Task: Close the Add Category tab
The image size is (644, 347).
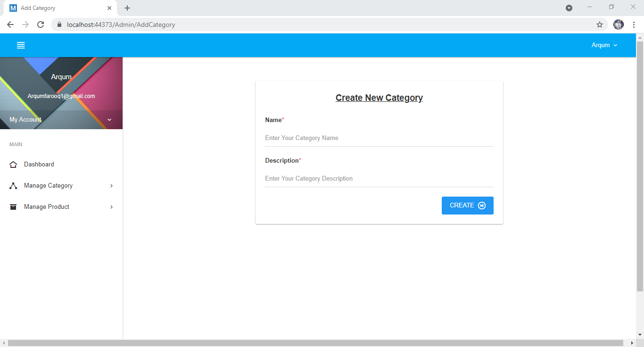Action: tap(109, 8)
